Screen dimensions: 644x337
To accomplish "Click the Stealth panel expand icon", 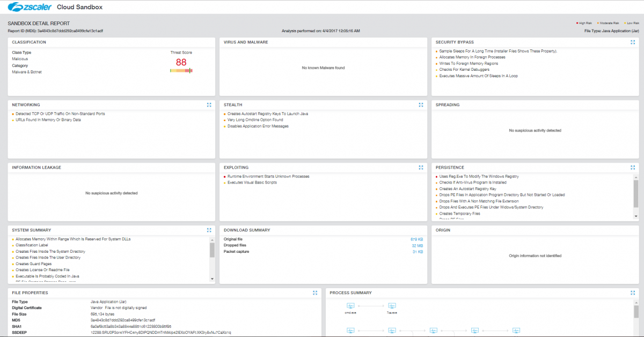I will [421, 105].
